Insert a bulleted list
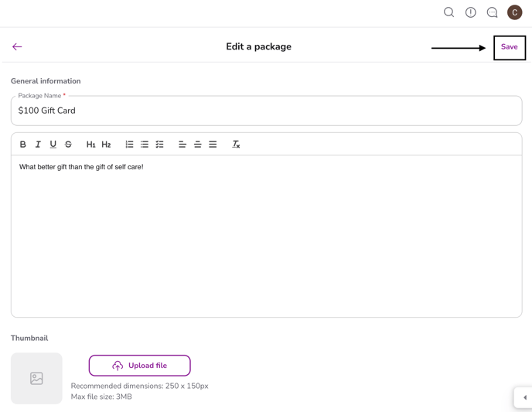The height and width of the screenshot is (412, 532). click(145, 145)
